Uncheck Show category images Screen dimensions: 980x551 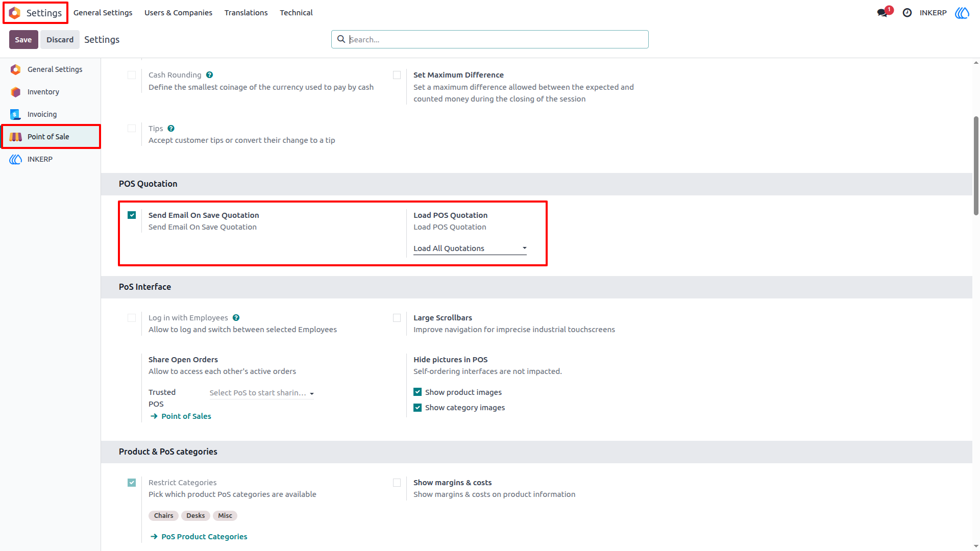418,408
